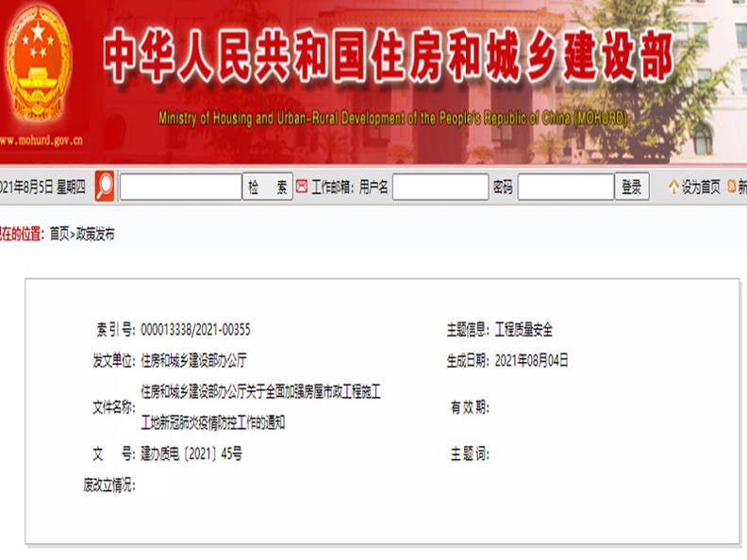Click the file name line ending 房屋市政工程施工

260,392
